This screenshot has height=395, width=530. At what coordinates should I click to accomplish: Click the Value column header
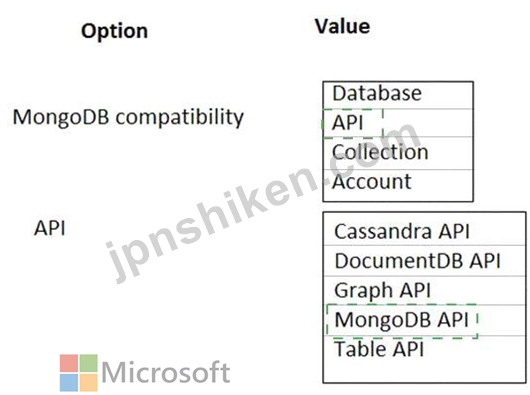[342, 26]
